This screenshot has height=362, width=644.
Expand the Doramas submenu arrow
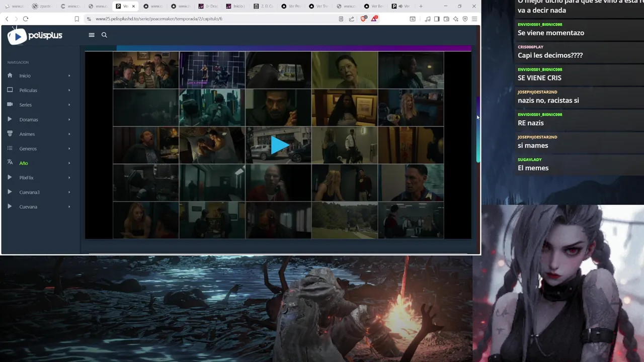[x=69, y=119]
